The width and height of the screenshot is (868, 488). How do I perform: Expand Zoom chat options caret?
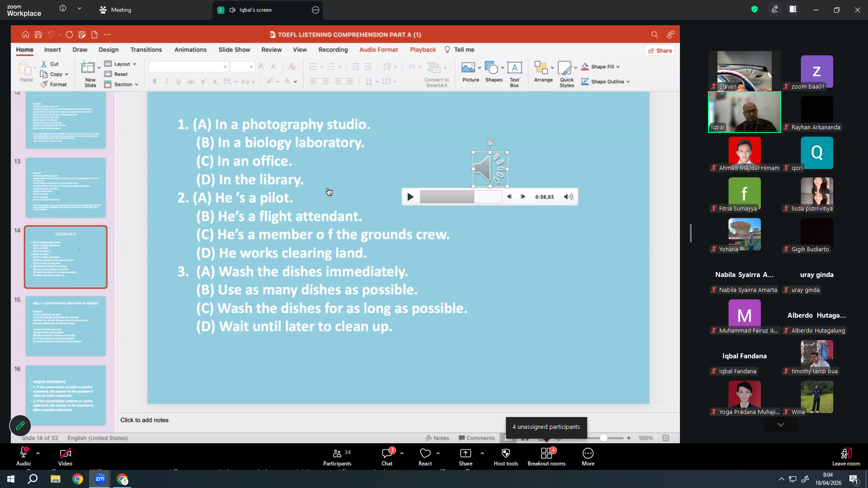pos(402,453)
